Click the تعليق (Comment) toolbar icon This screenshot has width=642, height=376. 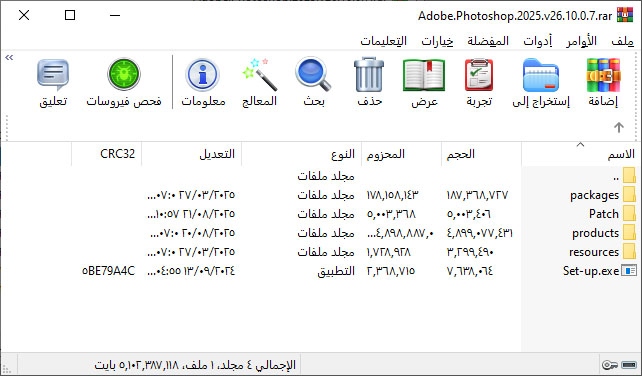[53, 75]
